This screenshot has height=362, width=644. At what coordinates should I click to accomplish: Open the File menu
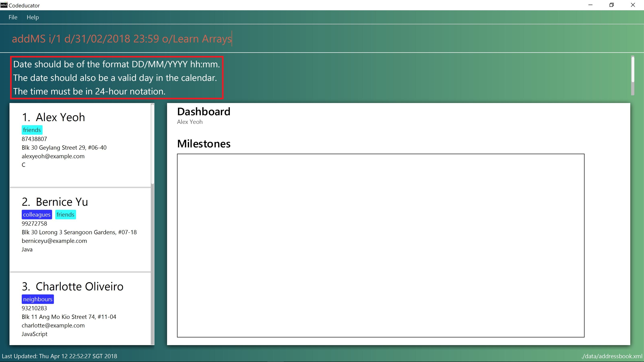click(13, 17)
